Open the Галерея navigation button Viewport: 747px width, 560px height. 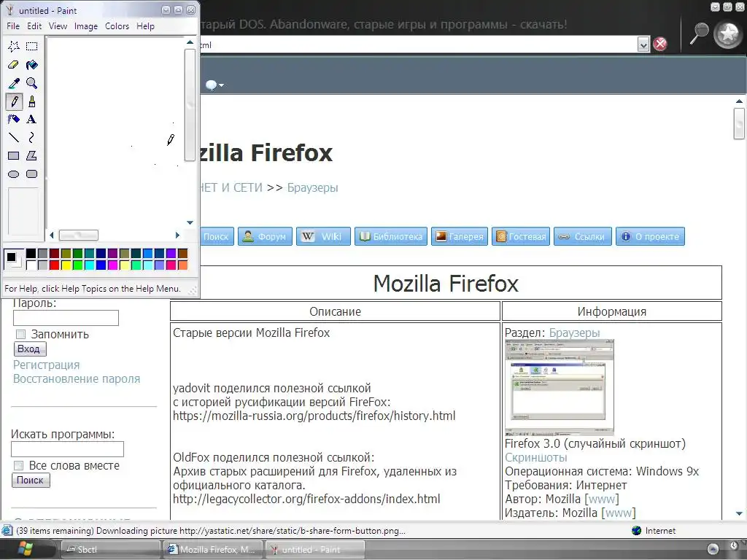point(460,236)
